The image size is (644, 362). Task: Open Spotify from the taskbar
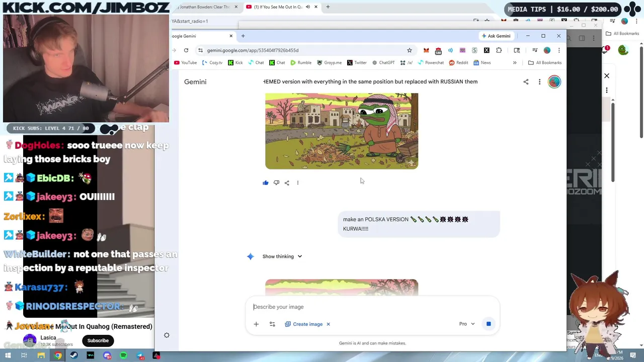pyautogui.click(x=123, y=355)
